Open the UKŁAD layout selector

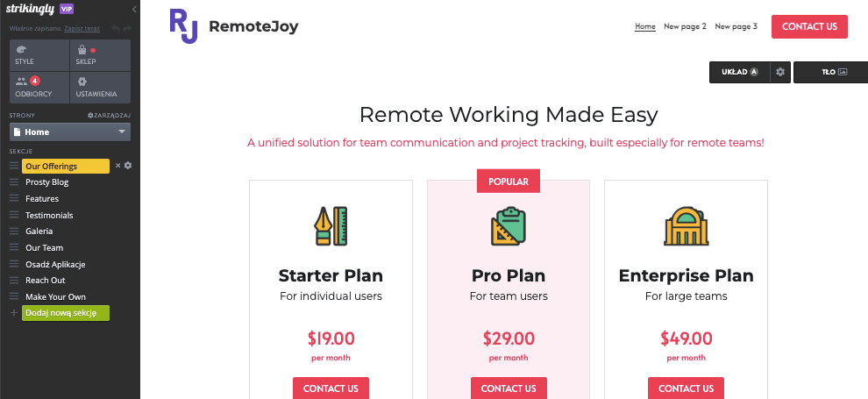pyautogui.click(x=740, y=72)
